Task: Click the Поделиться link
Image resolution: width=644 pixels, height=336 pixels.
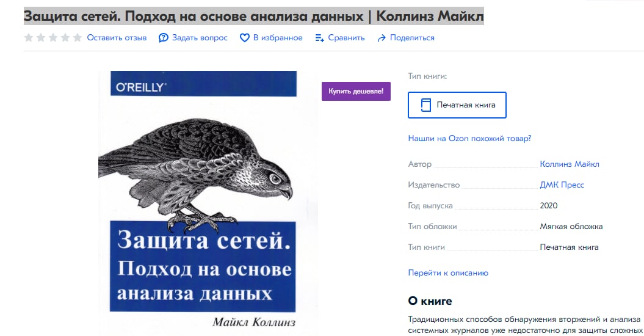Action: [412, 38]
